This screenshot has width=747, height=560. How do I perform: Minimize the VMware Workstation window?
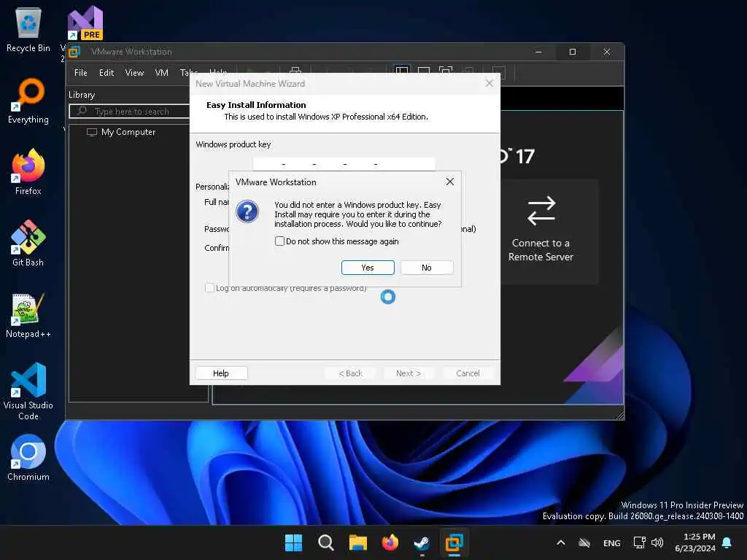coord(538,52)
